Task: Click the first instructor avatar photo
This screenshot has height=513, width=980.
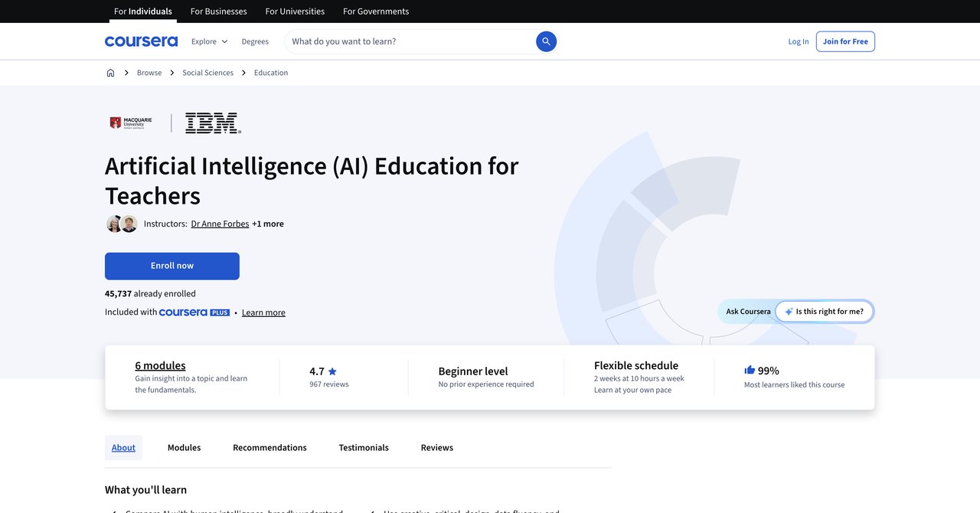Action: coord(114,224)
